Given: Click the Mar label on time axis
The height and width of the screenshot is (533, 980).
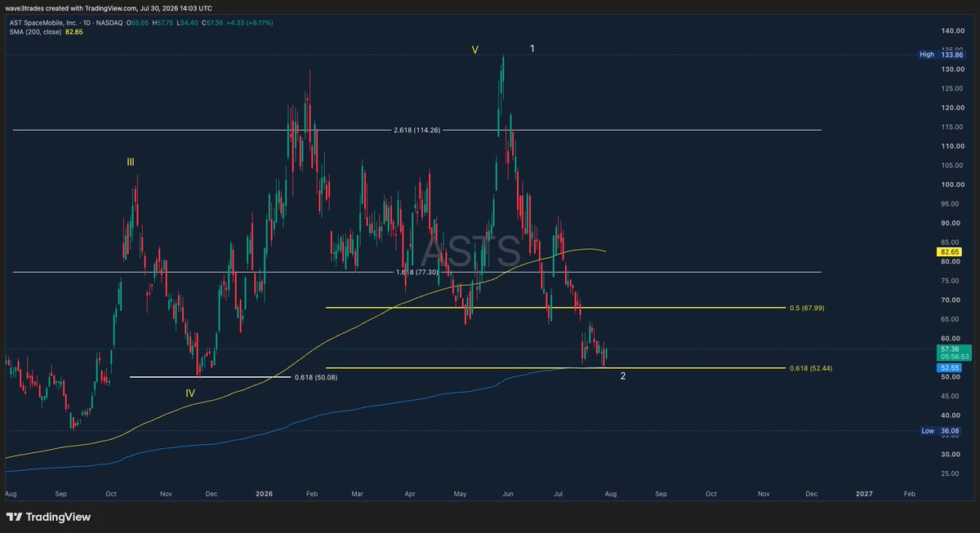Looking at the screenshot, I should click(x=356, y=494).
